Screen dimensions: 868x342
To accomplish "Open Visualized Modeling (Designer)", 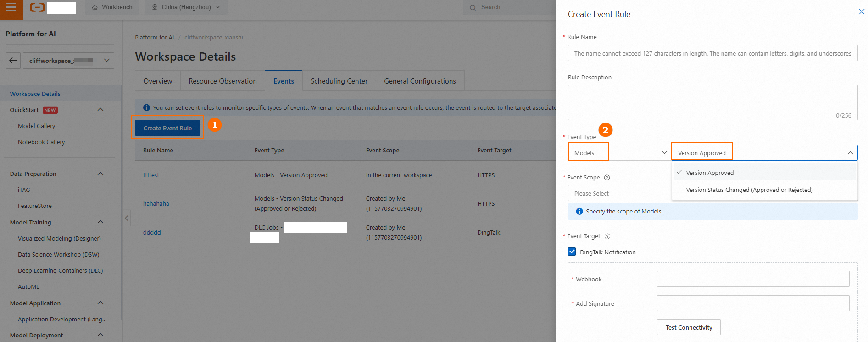I will [59, 238].
